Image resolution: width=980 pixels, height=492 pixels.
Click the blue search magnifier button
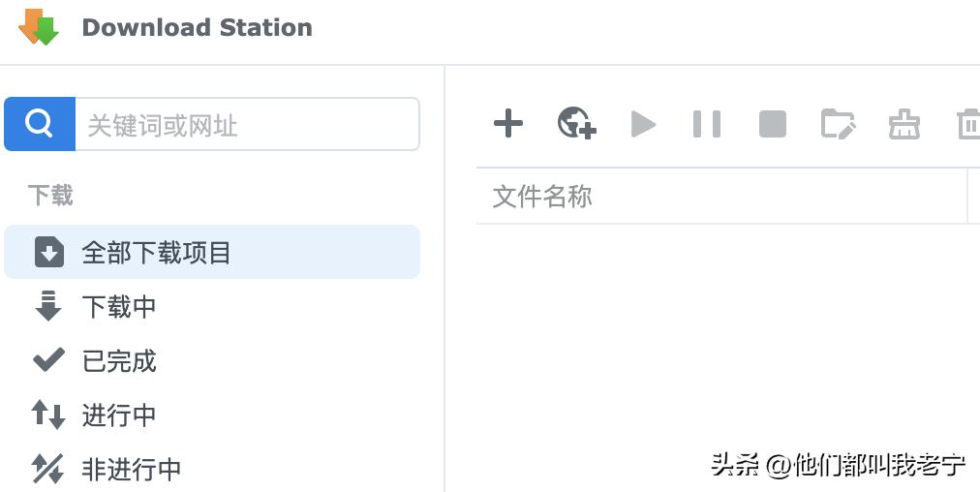click(40, 124)
